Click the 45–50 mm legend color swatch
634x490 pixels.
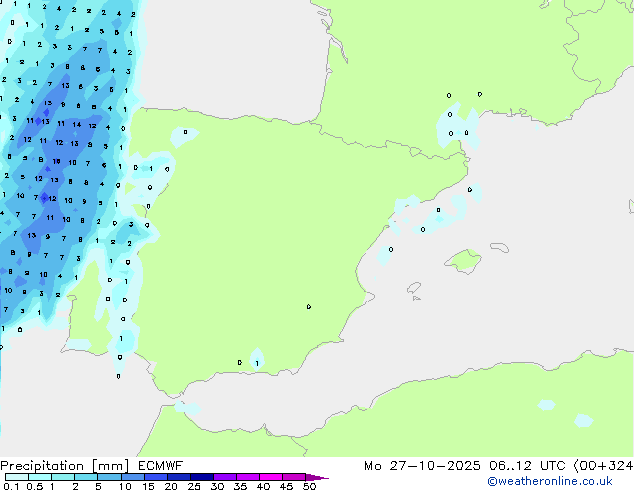click(x=294, y=477)
